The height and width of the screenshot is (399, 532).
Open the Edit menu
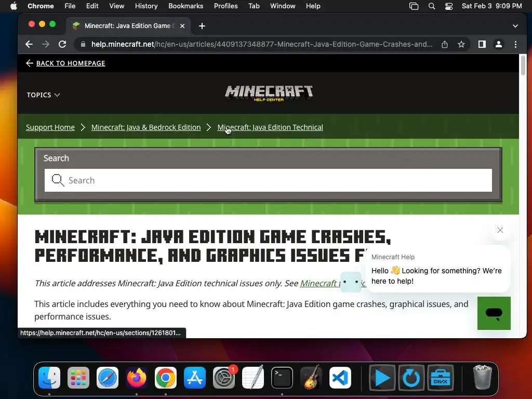[x=92, y=6]
